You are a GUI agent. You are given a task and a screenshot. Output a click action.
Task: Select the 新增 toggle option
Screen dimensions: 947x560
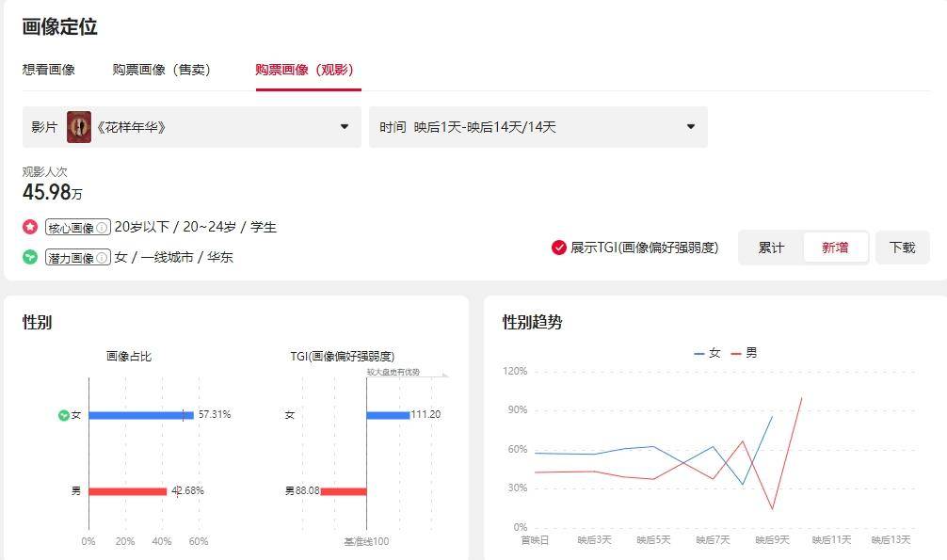(835, 248)
